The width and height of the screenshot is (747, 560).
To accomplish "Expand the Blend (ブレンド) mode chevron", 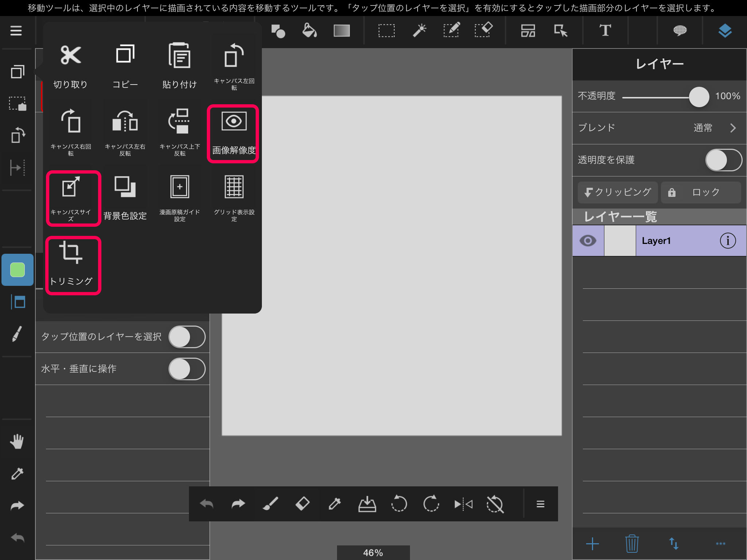I will 733,128.
